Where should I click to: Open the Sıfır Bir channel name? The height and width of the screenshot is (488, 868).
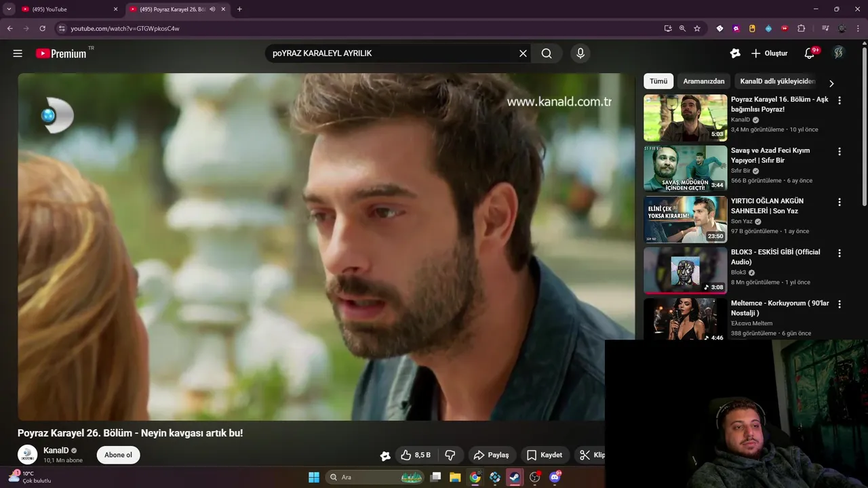(741, 171)
